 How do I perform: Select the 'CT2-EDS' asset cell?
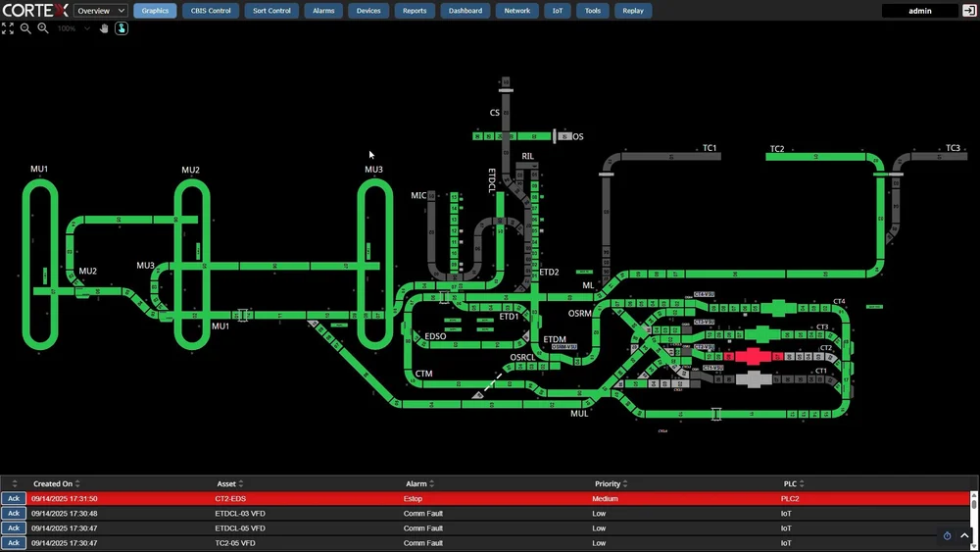230,499
